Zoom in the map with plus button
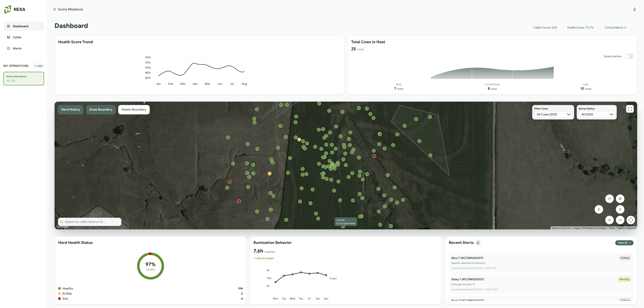This screenshot has height=308, width=644. click(620, 199)
